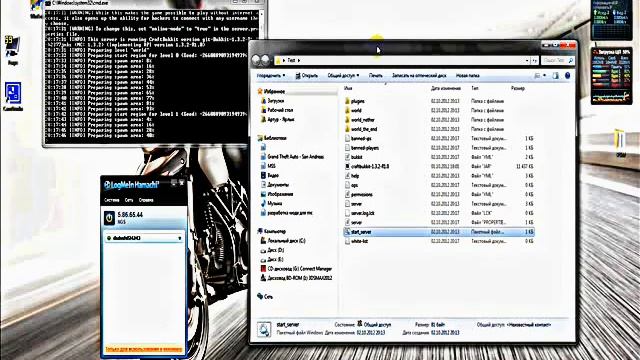The image size is (640, 360).
Task: Expand the breadcrumb arrow after Тест
Action: [299, 60]
